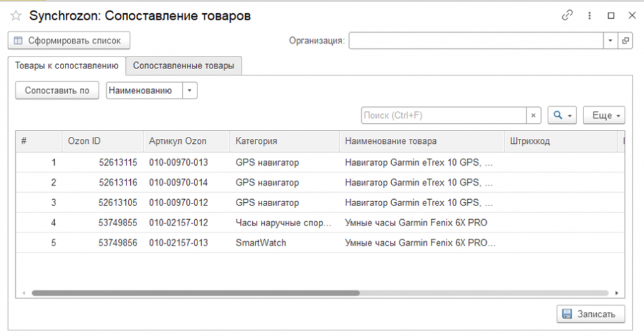Select row number 4 cell
Viewport: 644px width, 336px height.
click(39, 223)
